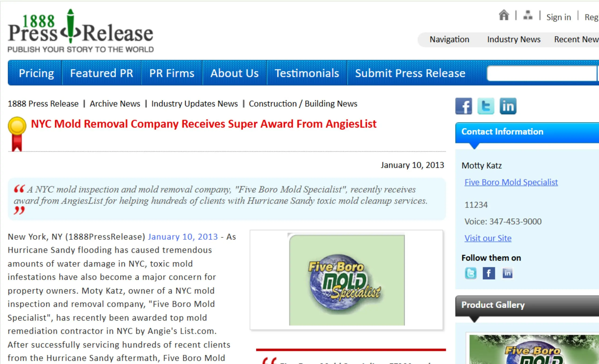Share article via large Facebook icon
Viewport: 599px width, 364px height.
tap(464, 106)
